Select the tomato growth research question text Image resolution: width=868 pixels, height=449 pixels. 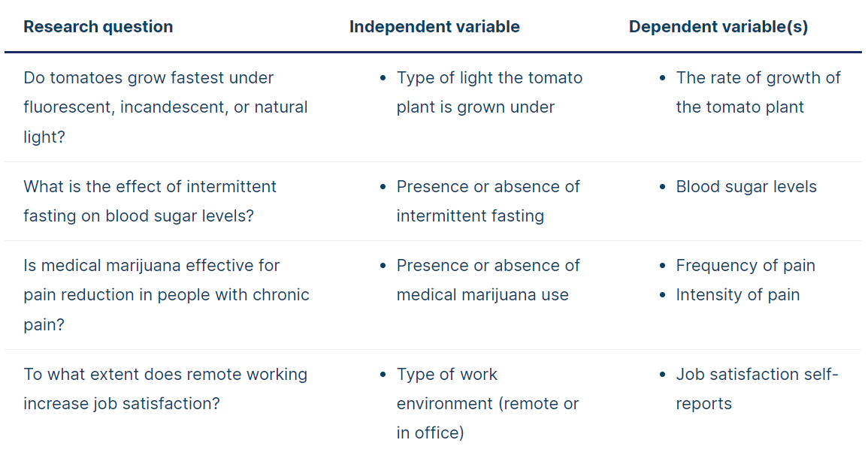pyautogui.click(x=165, y=107)
